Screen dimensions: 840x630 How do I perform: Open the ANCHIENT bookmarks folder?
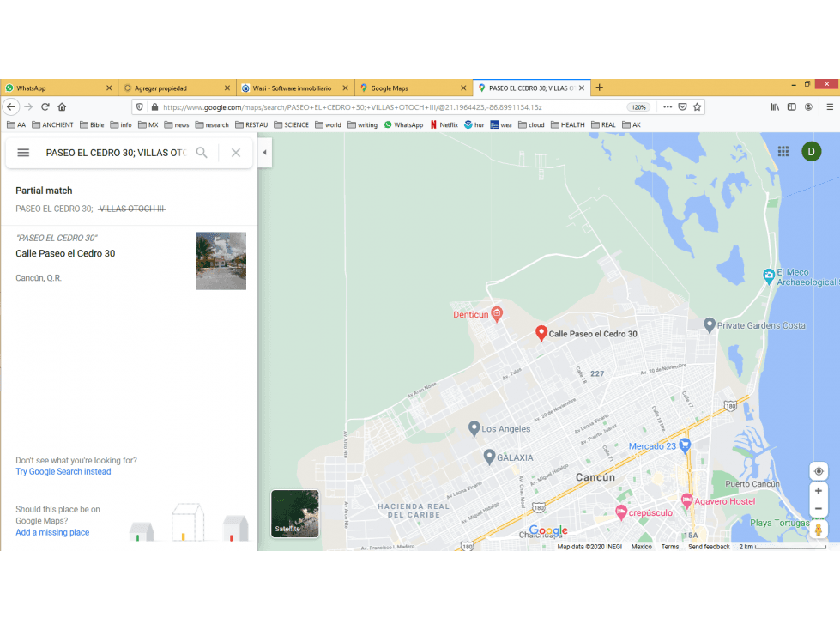tap(52, 124)
